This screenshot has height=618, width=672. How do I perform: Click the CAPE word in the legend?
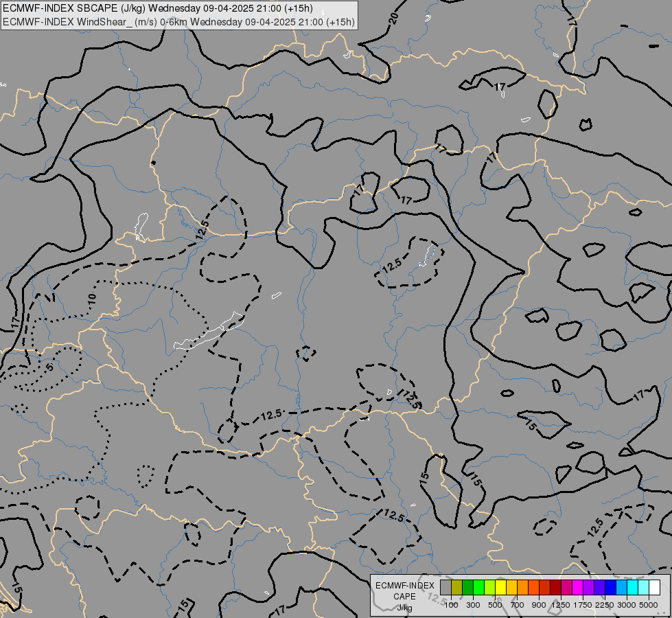coord(404,597)
